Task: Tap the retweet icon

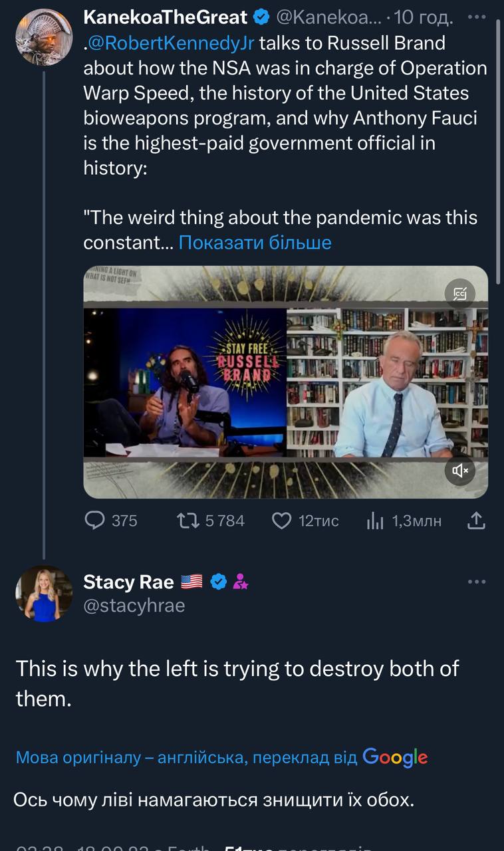Action: pos(189,521)
